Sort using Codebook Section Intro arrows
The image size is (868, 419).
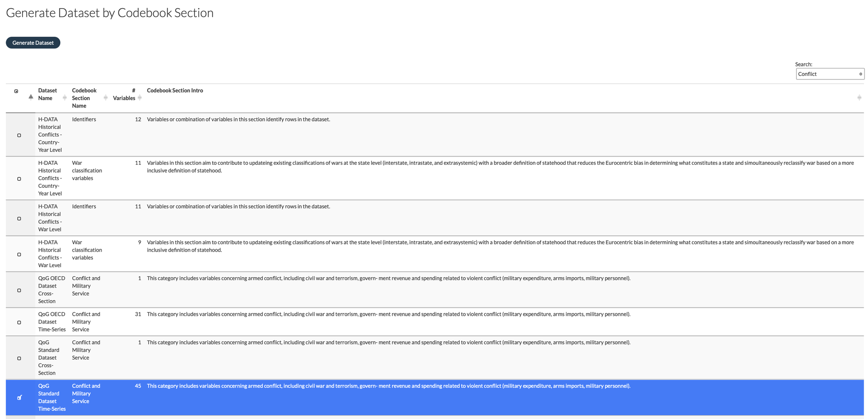[859, 98]
